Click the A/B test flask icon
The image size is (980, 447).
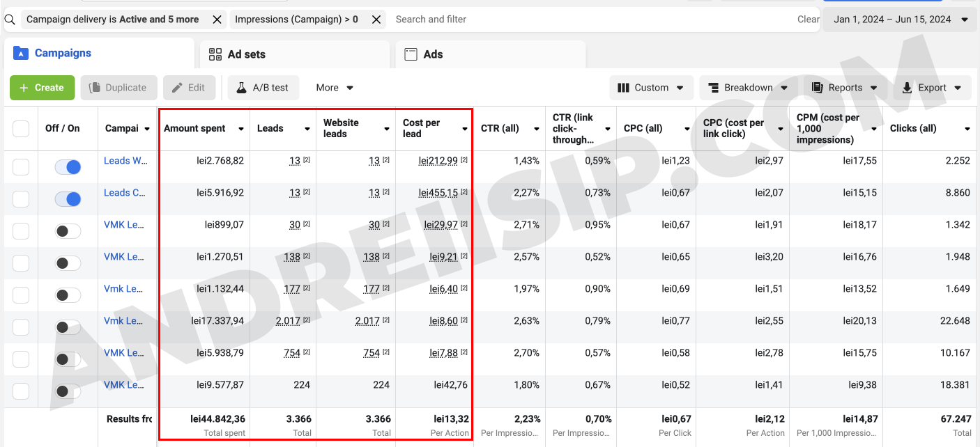click(241, 88)
